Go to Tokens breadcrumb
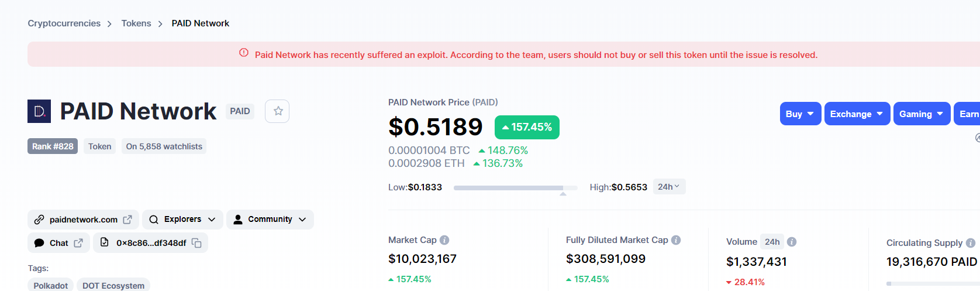 click(136, 23)
